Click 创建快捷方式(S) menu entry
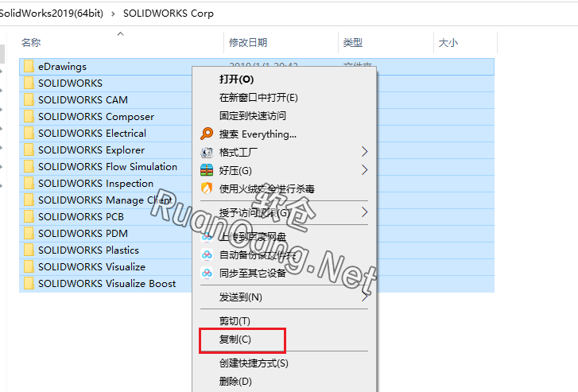The image size is (578, 392). (x=254, y=363)
